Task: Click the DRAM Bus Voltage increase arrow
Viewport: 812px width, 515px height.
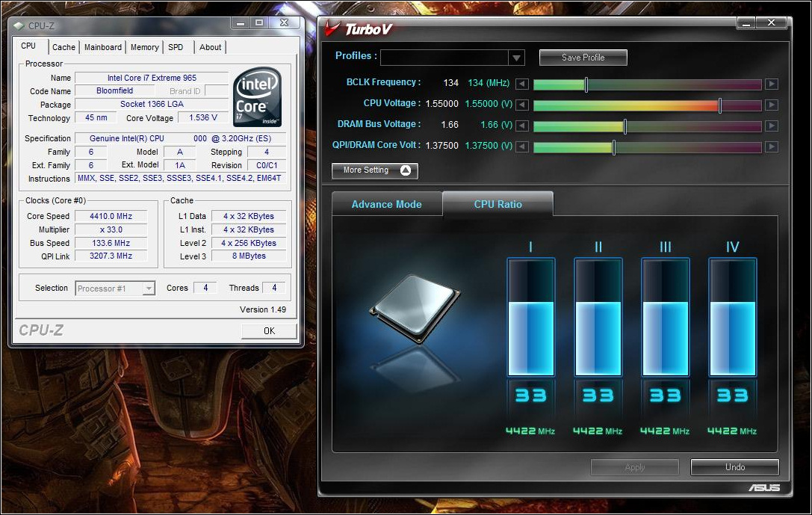Action: (772, 126)
